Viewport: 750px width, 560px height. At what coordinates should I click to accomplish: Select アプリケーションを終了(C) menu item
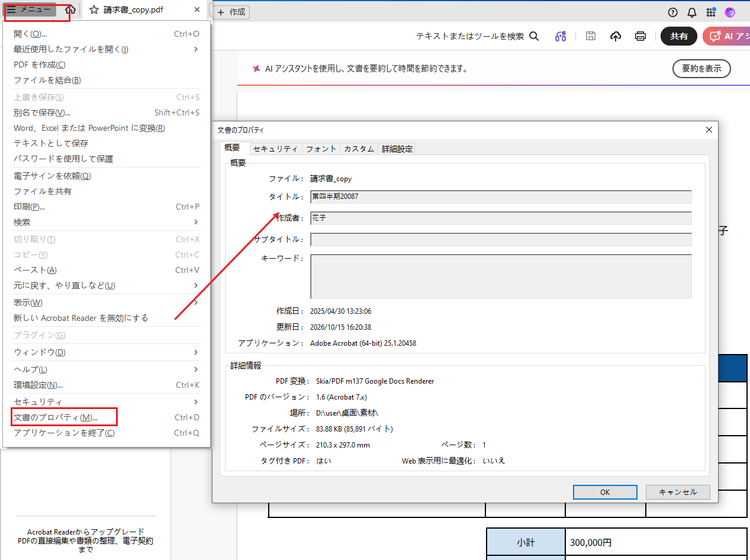tap(107, 433)
